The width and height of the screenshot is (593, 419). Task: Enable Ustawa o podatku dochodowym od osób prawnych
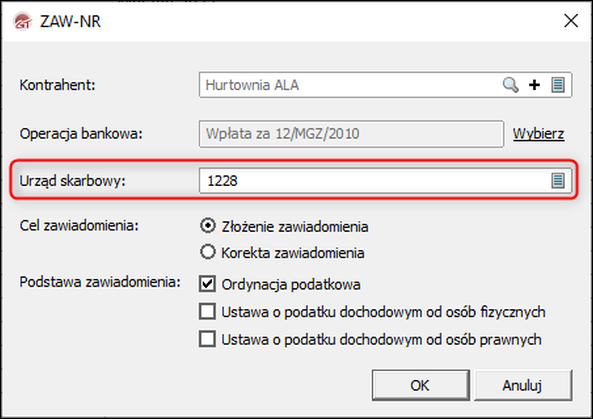207,339
